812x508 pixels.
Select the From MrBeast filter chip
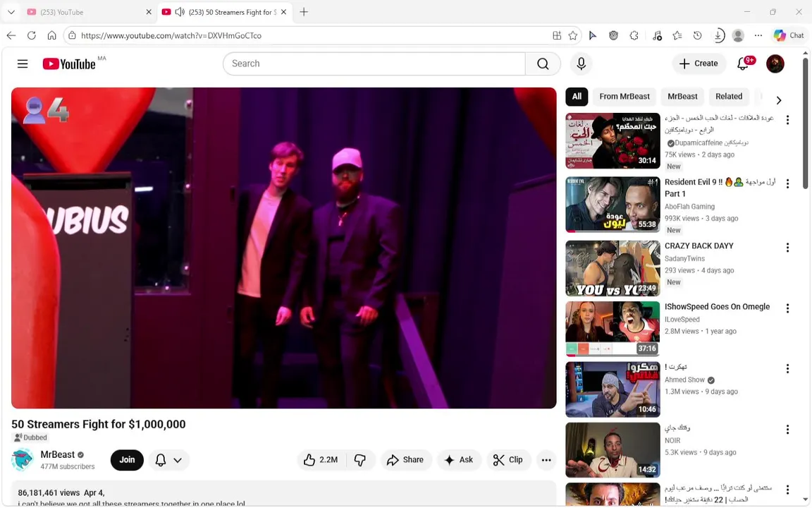point(624,97)
